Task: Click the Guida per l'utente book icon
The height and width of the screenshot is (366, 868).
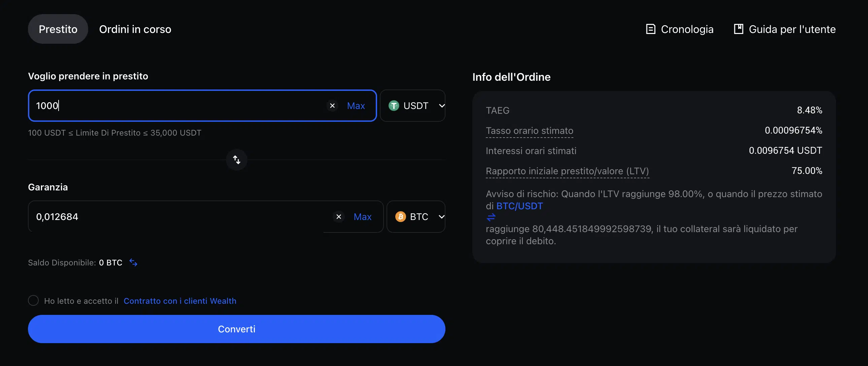Action: click(738, 29)
